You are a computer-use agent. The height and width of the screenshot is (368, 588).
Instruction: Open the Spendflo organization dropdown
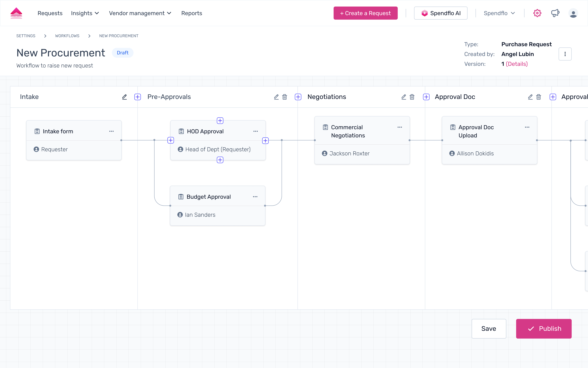[x=499, y=13]
